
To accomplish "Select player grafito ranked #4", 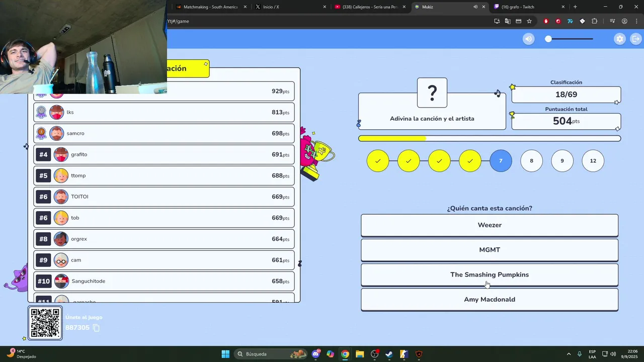I will 164,154.
